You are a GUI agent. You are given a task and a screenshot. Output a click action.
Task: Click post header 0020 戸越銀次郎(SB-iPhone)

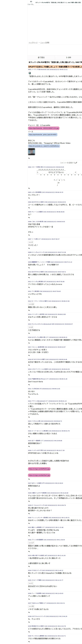pos(48,379)
